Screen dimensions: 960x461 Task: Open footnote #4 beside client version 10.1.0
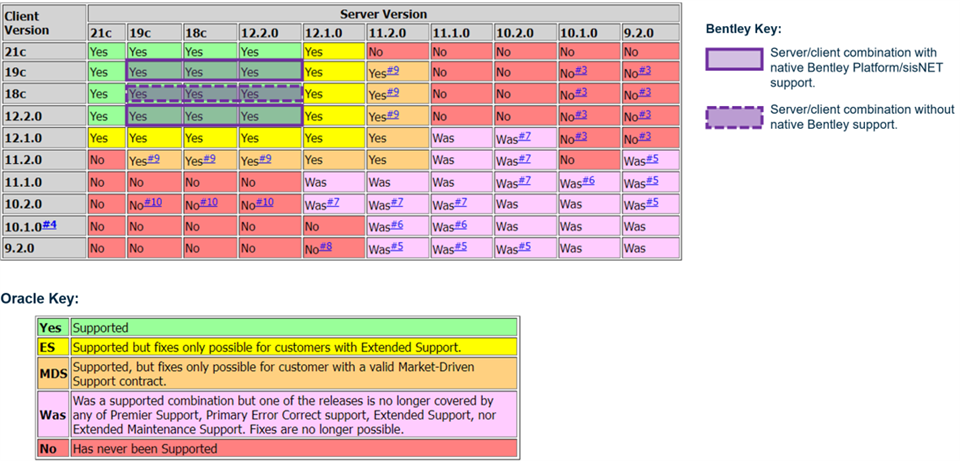(x=50, y=224)
